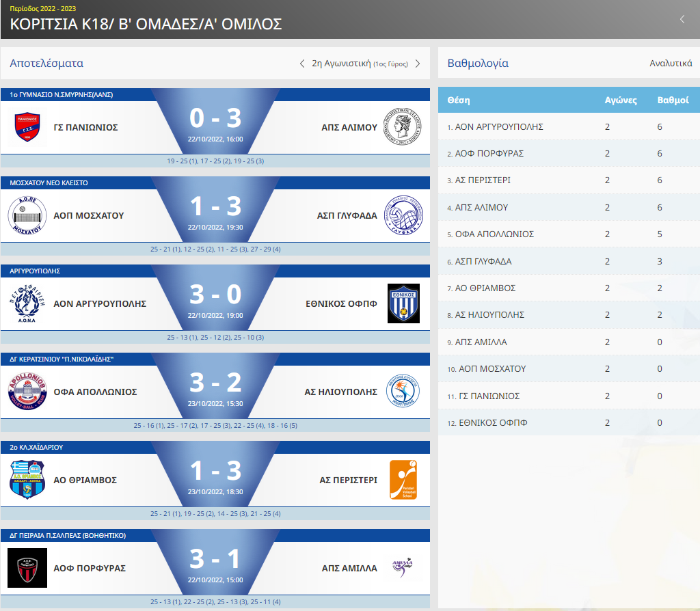Click venue label 2ο ΚΛ.ΧΑΪΔΑΡΙΟΥ
Viewport: 700px width, 611px height.
click(x=36, y=447)
